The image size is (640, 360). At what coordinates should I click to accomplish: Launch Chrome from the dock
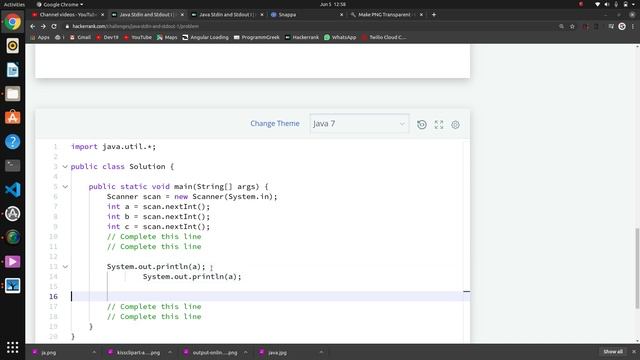point(12,22)
